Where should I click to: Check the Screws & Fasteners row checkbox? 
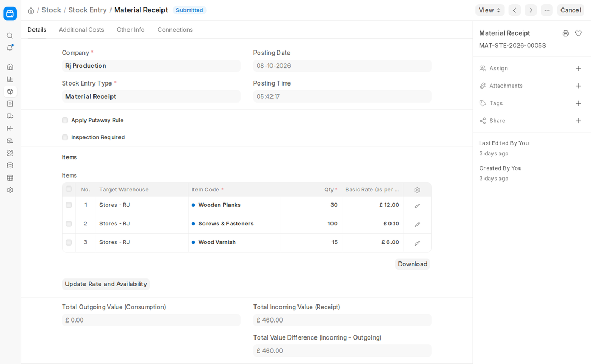(x=69, y=224)
